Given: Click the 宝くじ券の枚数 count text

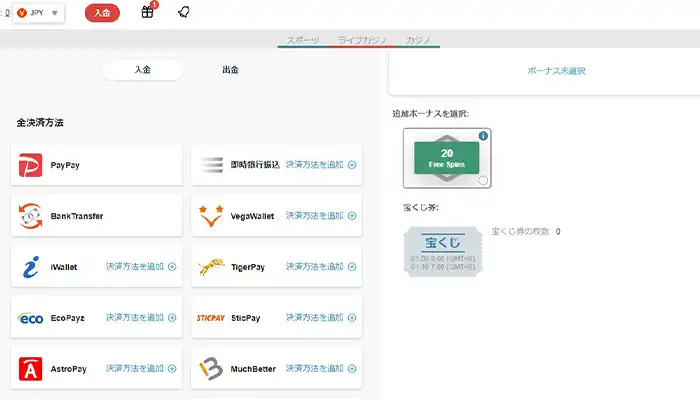Looking at the screenshot, I should (526, 231).
